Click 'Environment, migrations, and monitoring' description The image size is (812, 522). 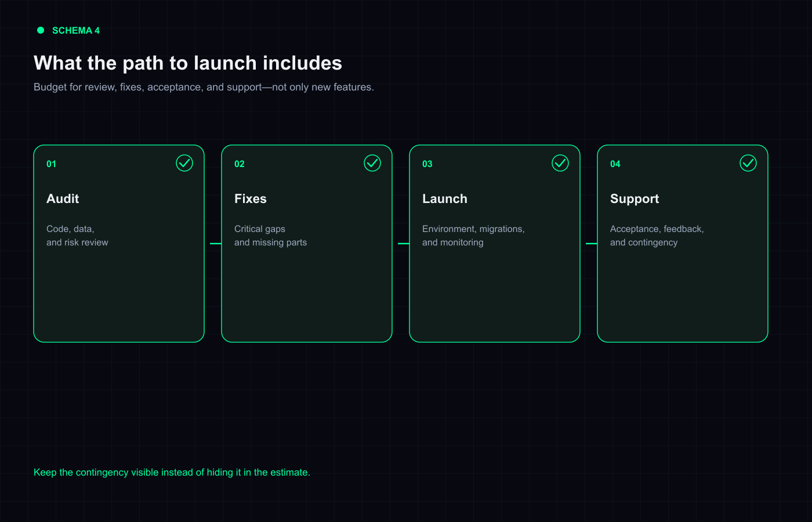pyautogui.click(x=473, y=235)
